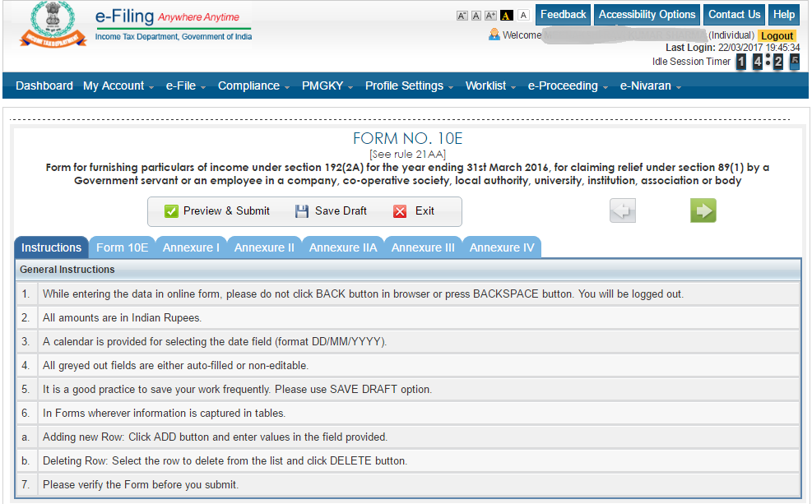The height and width of the screenshot is (504, 812).
Task: Open the Feedback page
Action: pos(563,15)
